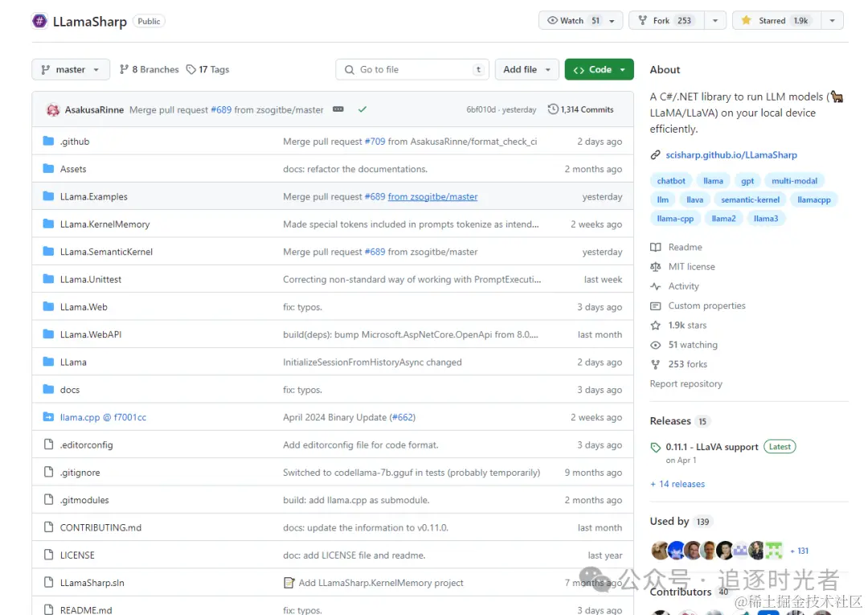Screen dimensions: 868x615
Task: Select the llama3 topic tag
Action: [766, 219]
